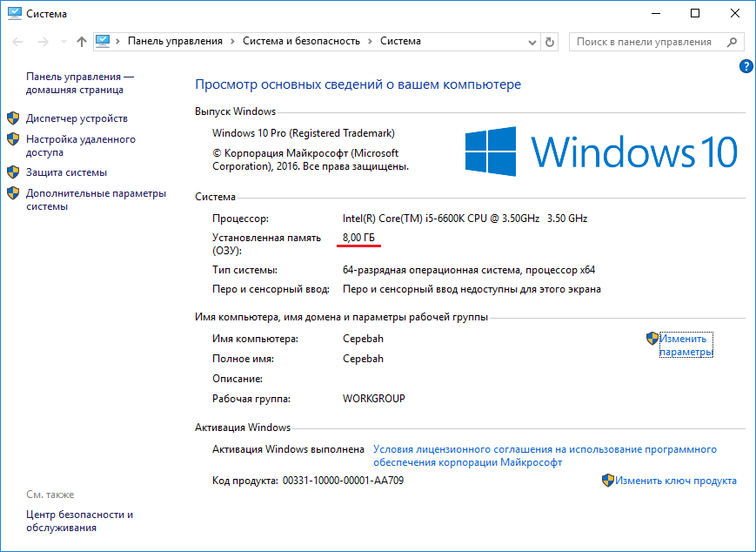Click shield icon beside 'Изменить ключ продукта'
Viewport: 756px width, 552px height.
coord(608,481)
